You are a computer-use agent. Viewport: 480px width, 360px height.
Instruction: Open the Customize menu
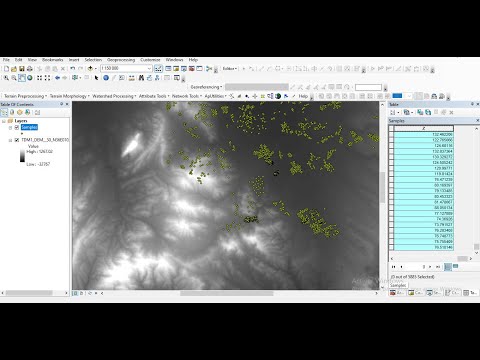coord(150,60)
